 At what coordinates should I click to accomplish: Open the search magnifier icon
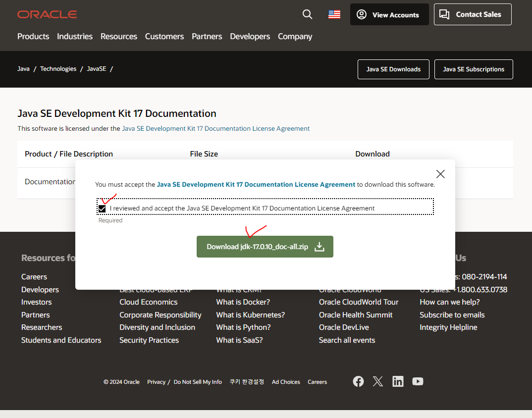click(308, 14)
